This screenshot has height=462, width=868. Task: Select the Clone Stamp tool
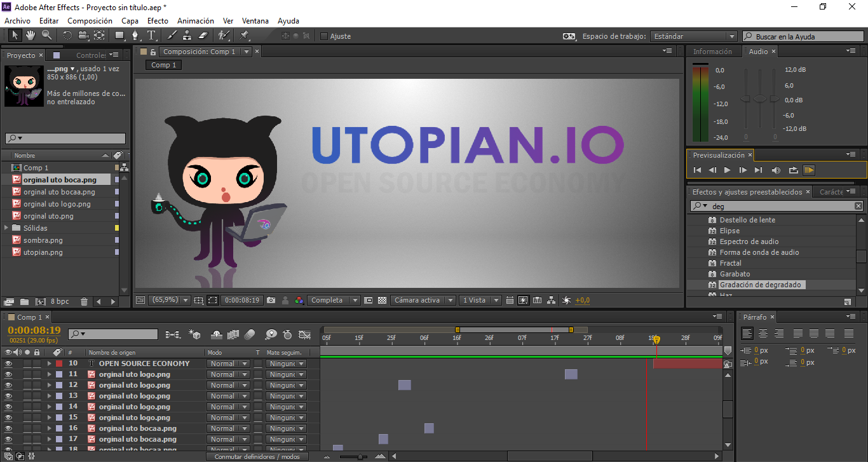click(187, 35)
